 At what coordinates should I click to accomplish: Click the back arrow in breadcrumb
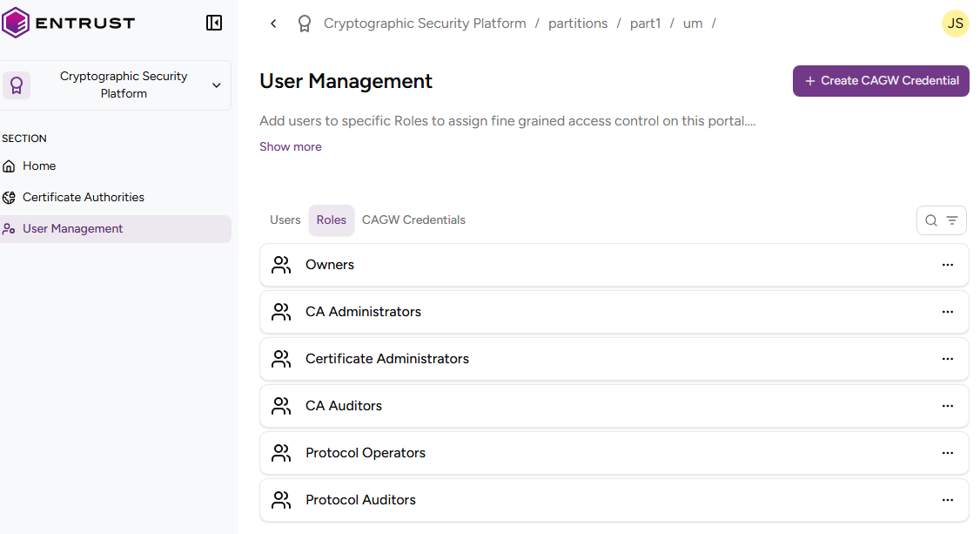(x=273, y=24)
